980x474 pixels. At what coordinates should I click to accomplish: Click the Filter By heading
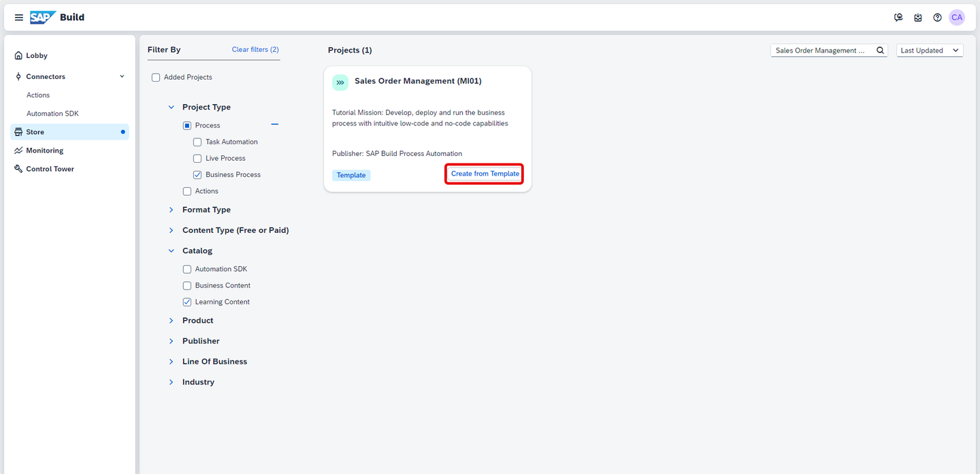click(x=164, y=50)
